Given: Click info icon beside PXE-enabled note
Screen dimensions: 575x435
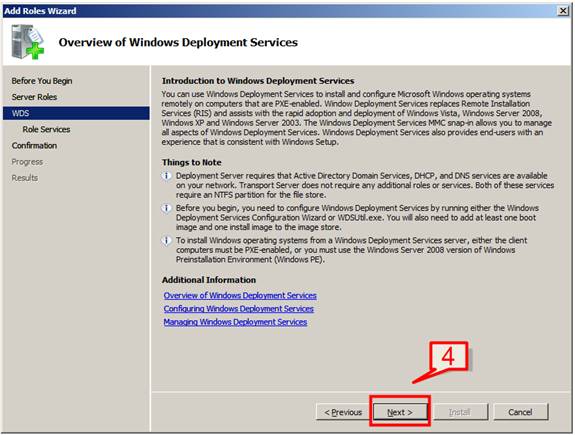Looking at the screenshot, I should 166,240.
